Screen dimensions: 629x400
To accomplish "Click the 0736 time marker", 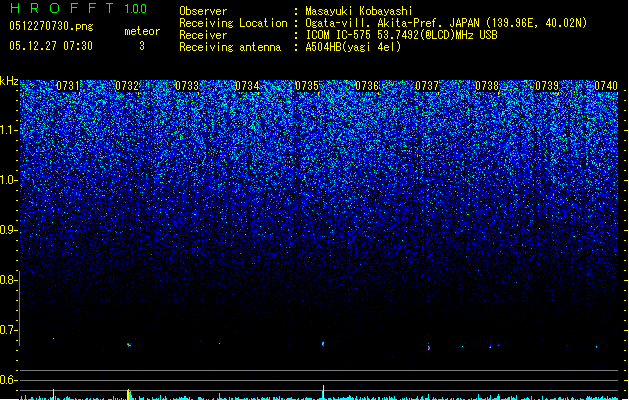I will pyautogui.click(x=367, y=86).
